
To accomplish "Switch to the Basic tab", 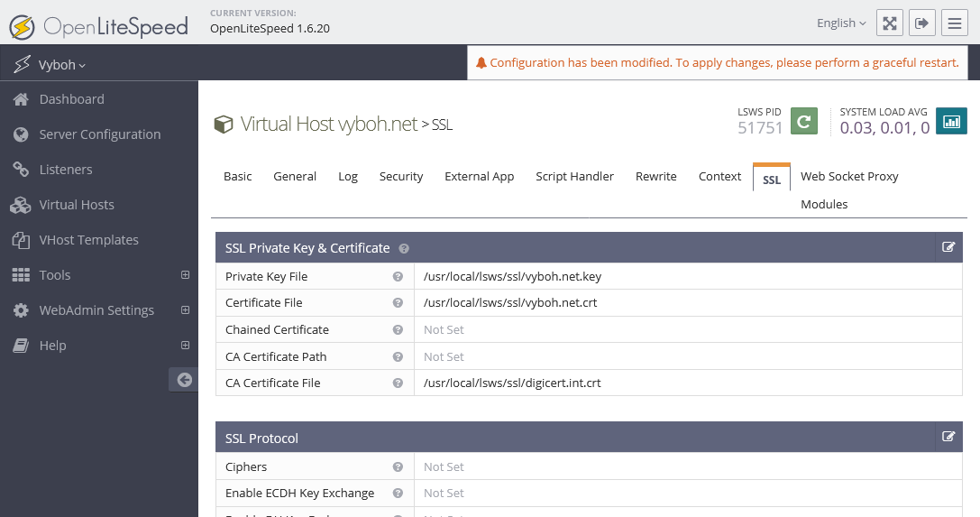I will pyautogui.click(x=237, y=176).
